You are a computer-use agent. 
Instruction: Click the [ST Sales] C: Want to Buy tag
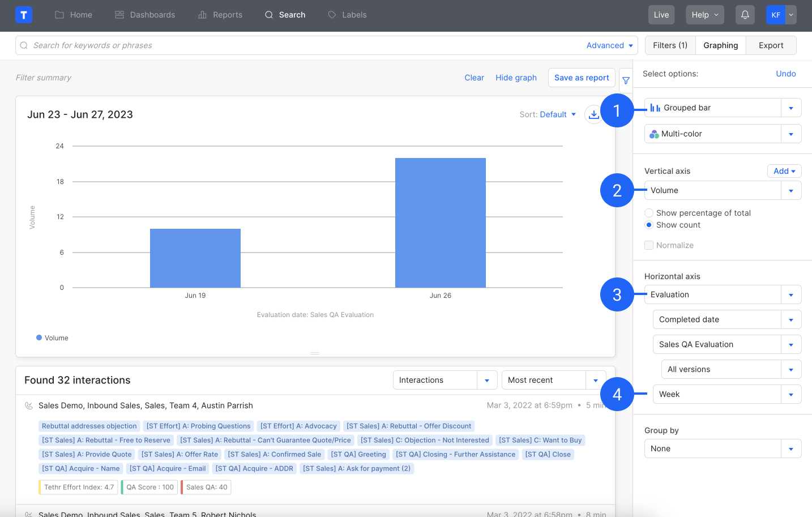(x=540, y=440)
